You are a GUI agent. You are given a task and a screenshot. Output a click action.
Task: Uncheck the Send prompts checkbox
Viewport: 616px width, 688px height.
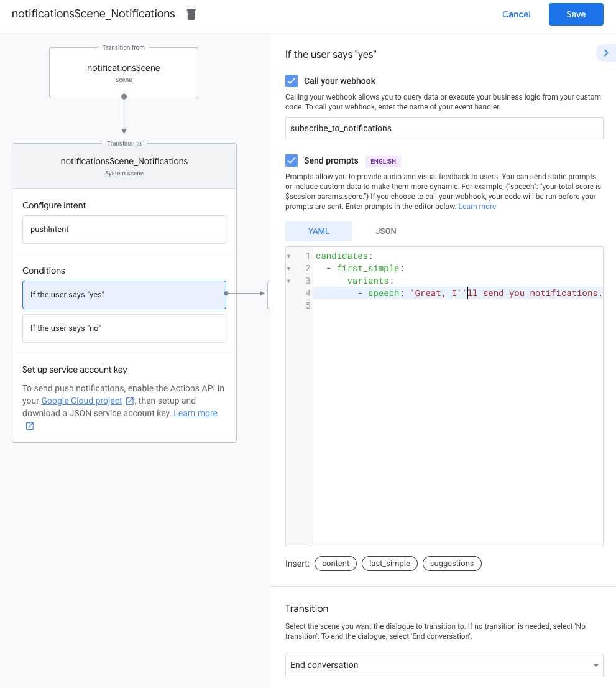pos(292,160)
